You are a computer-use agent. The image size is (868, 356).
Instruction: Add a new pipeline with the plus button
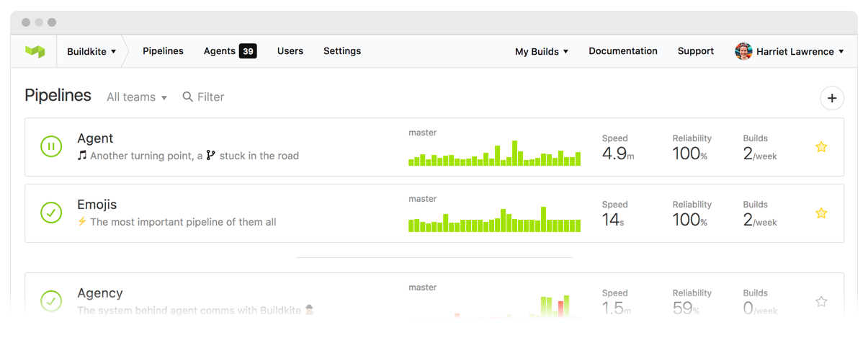click(x=832, y=98)
